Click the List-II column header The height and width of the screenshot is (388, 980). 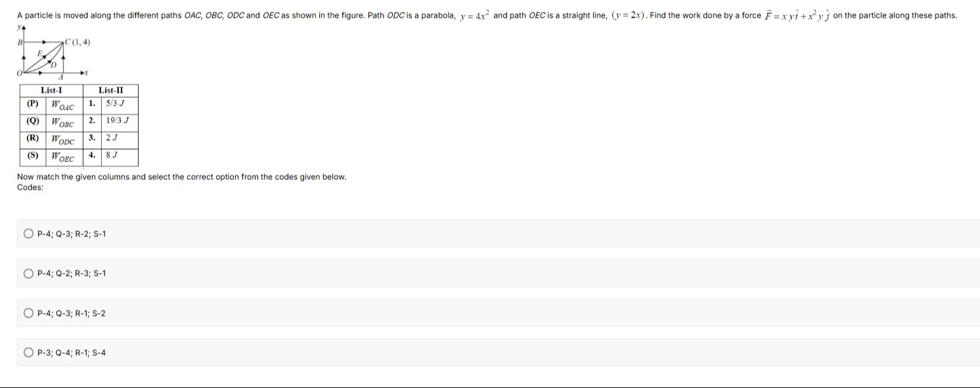(110, 91)
